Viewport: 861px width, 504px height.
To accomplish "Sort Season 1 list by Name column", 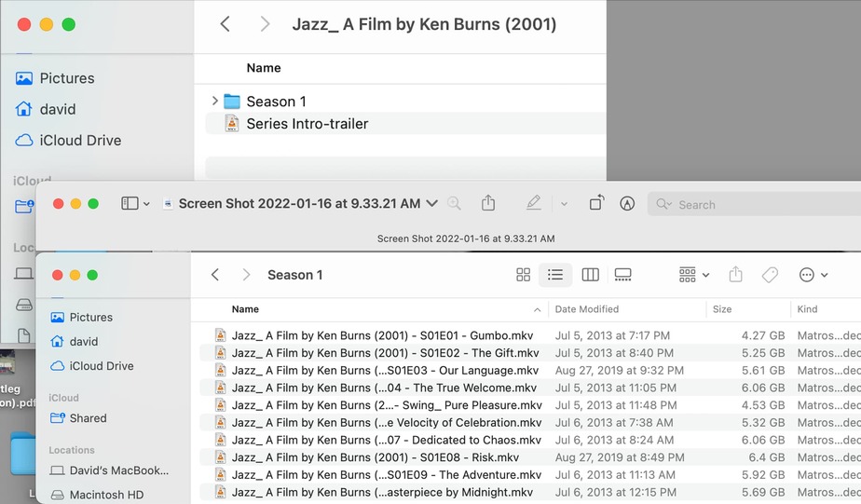I will 245,309.
